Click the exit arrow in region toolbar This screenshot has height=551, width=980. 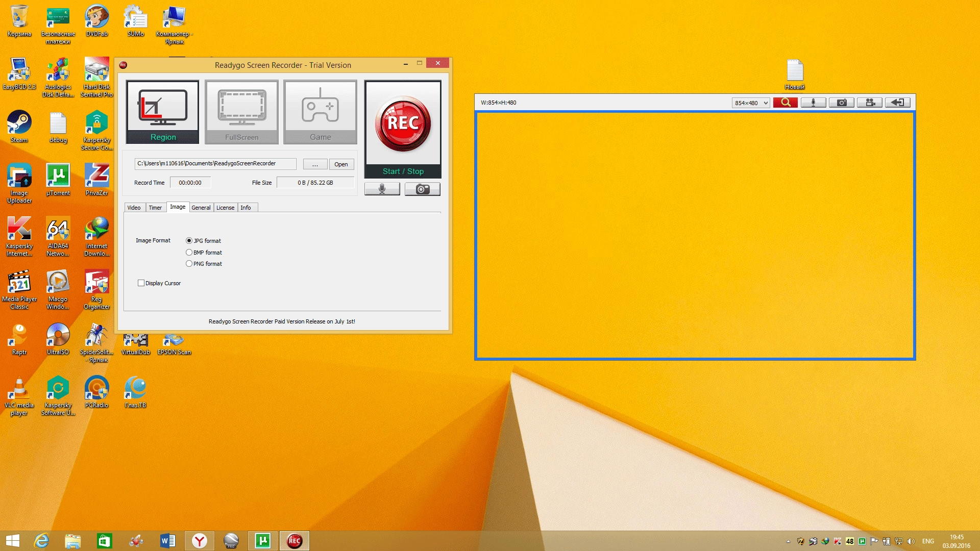click(898, 103)
